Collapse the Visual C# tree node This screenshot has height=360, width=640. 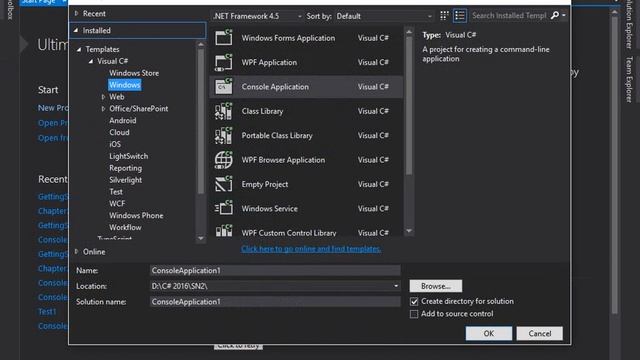(x=91, y=61)
